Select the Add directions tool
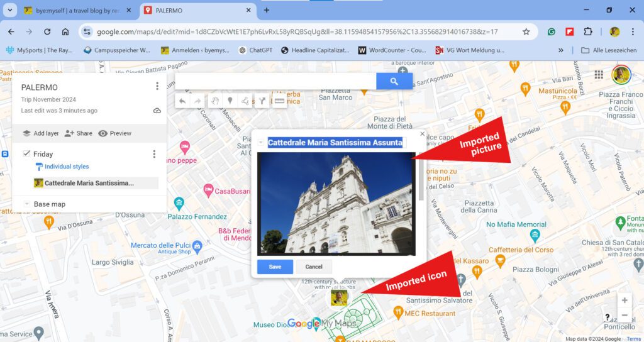644x342 pixels. [262, 101]
